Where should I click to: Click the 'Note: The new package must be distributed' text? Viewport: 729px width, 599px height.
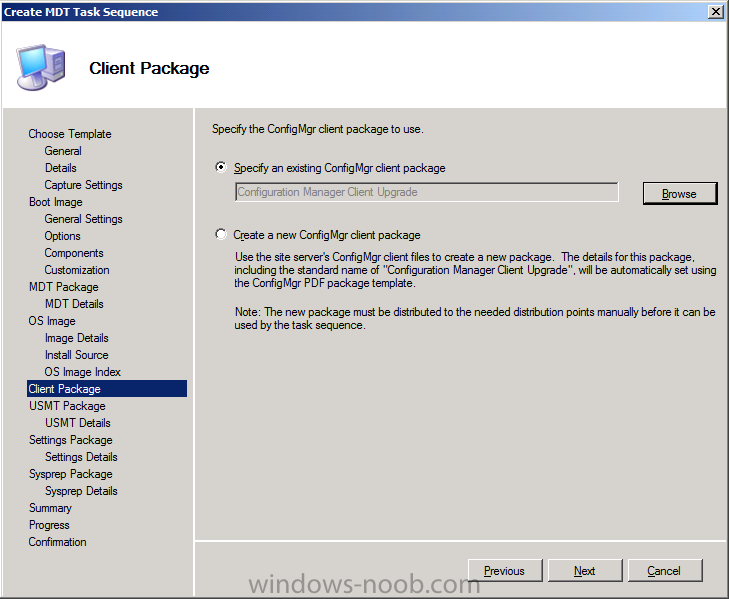[x=475, y=319]
